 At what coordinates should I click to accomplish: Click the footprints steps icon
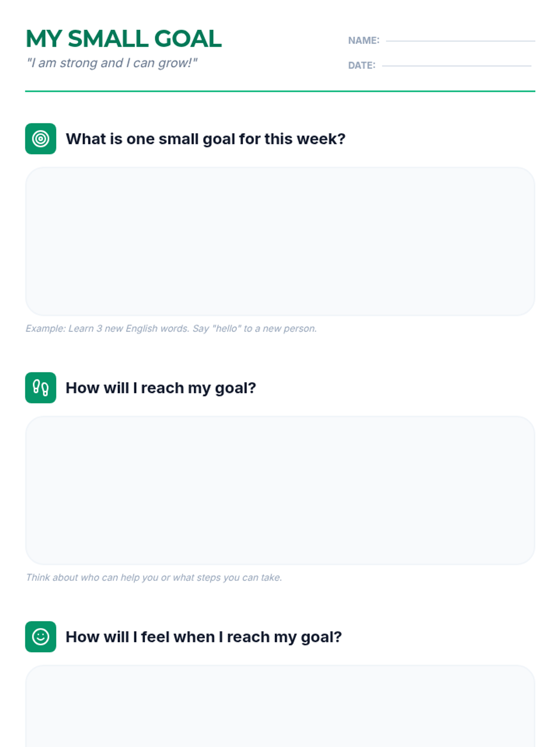click(41, 388)
